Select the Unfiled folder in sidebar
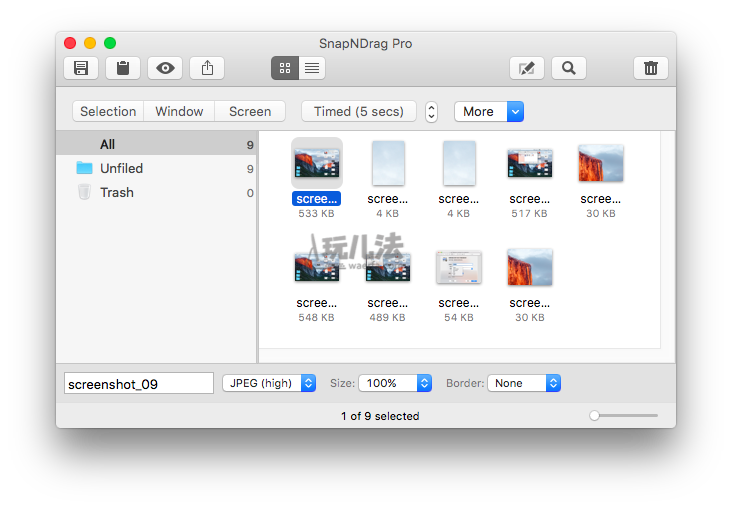This screenshot has width=732, height=508. 121,168
